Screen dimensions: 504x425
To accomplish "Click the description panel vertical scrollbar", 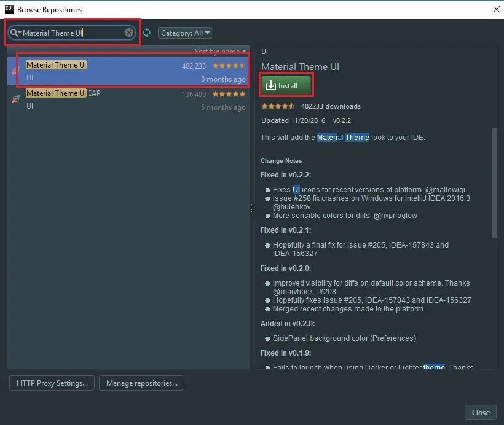I will click(494, 183).
